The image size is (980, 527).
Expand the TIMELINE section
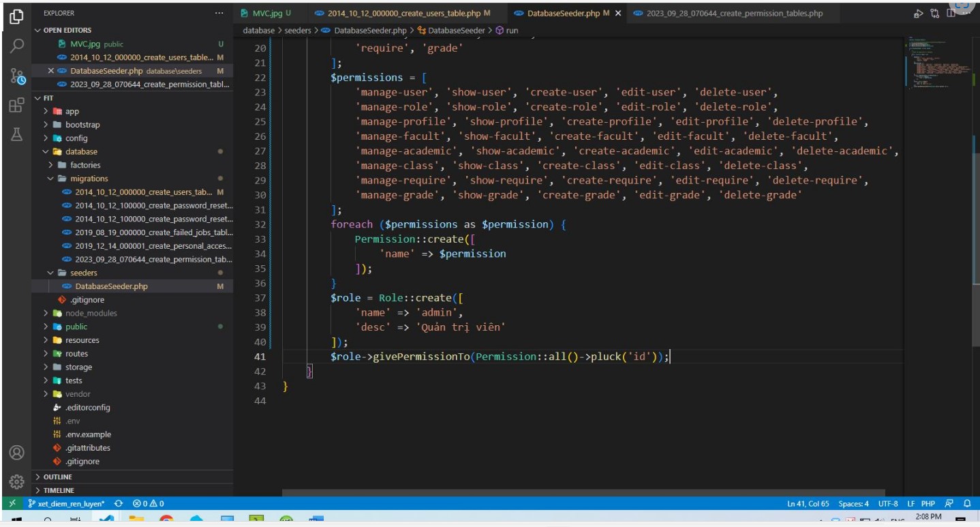coord(59,491)
